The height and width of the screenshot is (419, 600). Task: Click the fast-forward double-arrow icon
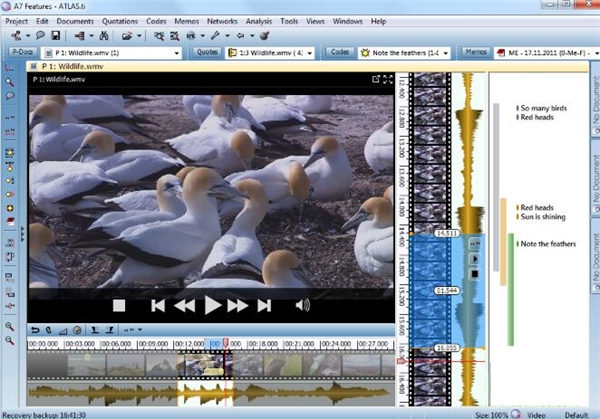(237, 306)
